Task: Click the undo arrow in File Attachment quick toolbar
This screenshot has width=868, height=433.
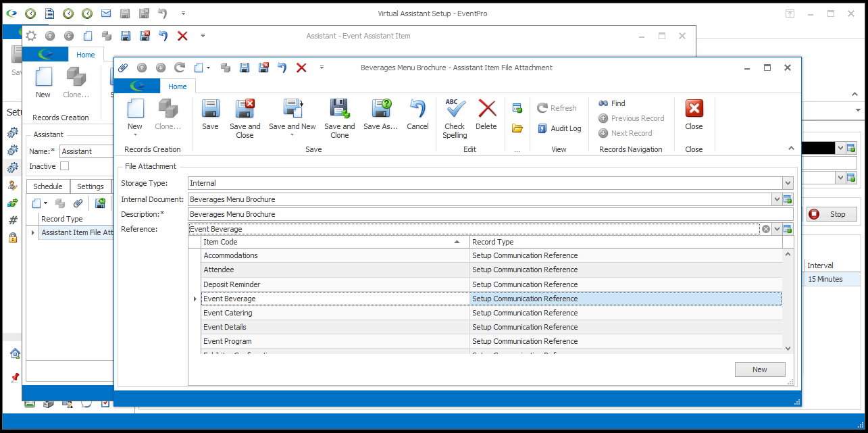Action: 282,68
